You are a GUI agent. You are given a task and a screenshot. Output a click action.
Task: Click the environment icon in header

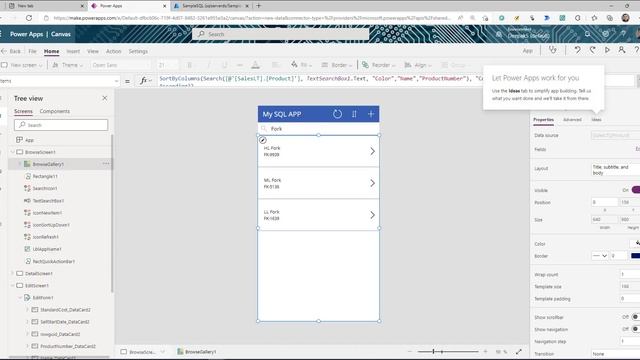point(499,34)
